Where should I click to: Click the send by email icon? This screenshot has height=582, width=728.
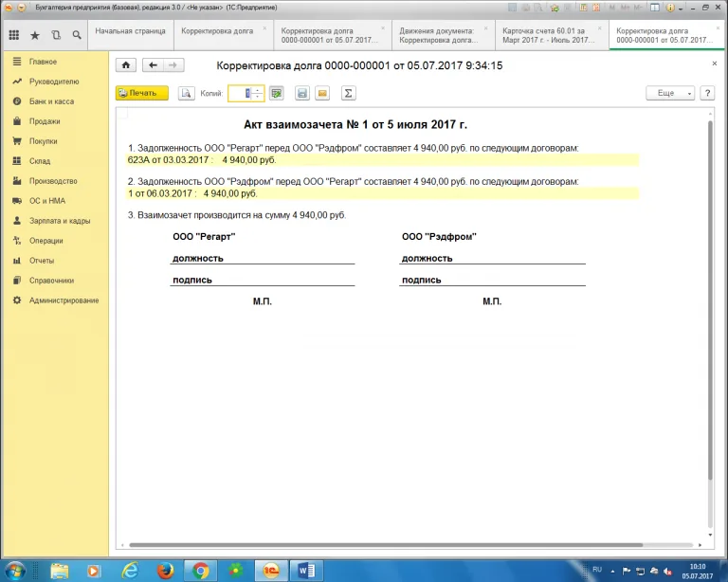pyautogui.click(x=322, y=93)
